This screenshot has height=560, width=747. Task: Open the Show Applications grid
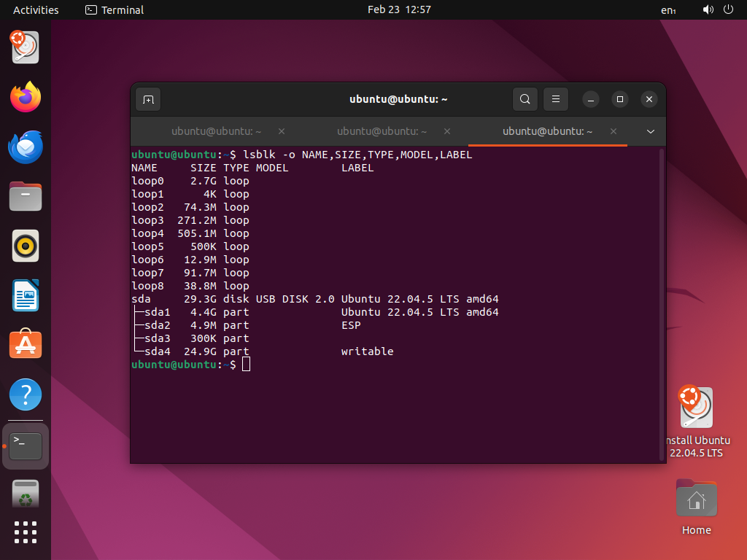[x=25, y=532]
